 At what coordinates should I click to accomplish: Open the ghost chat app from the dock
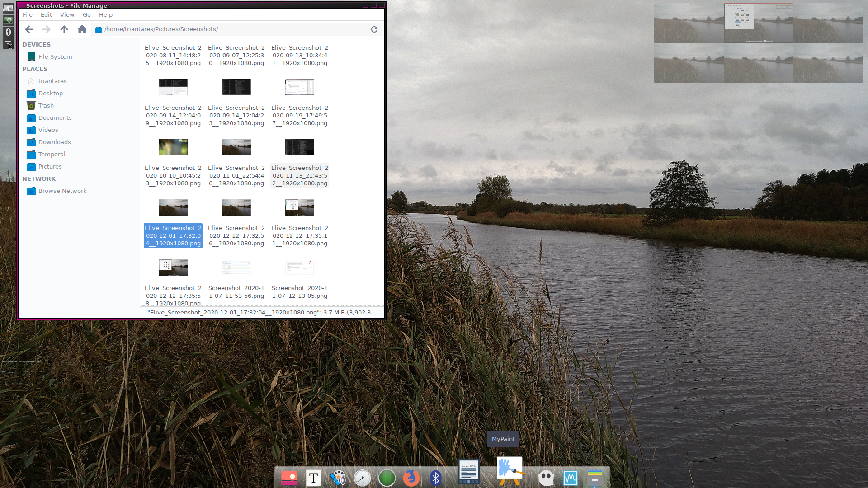click(546, 478)
